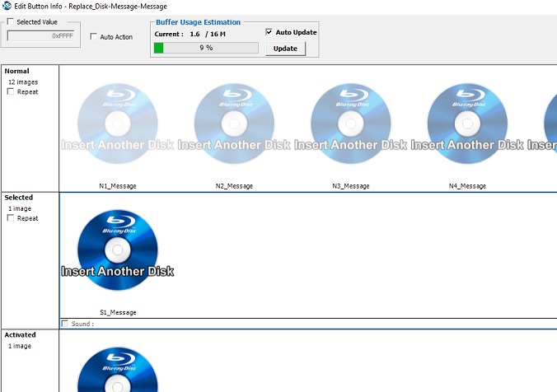Click the Selected state heading
Image resolution: width=557 pixels, height=392 pixels.
coord(18,198)
